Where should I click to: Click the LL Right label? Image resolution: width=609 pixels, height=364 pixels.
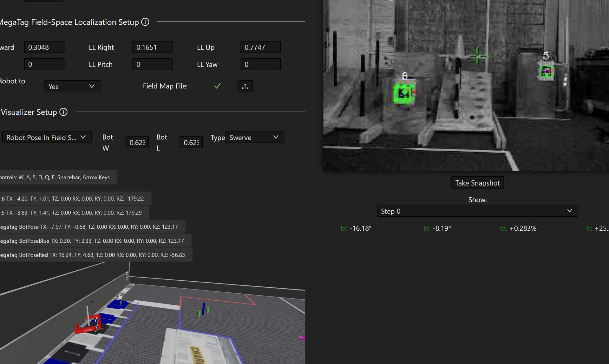point(101,47)
